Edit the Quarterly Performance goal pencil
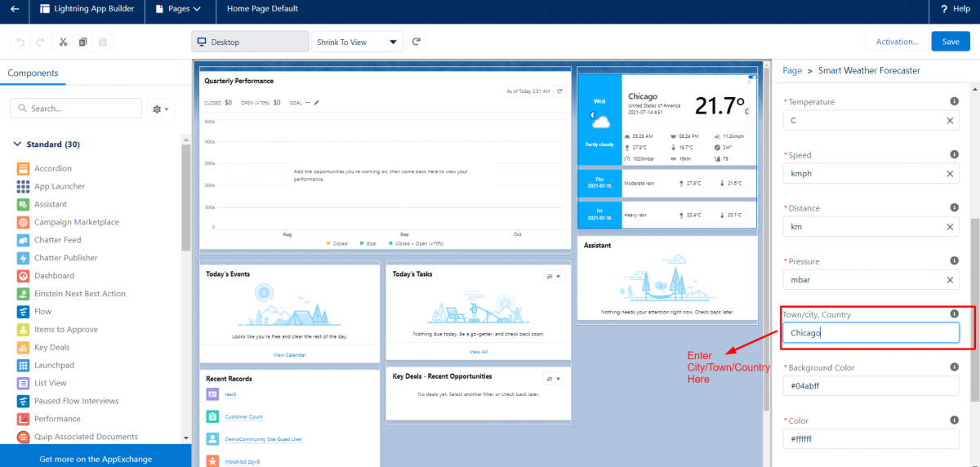 click(x=317, y=103)
